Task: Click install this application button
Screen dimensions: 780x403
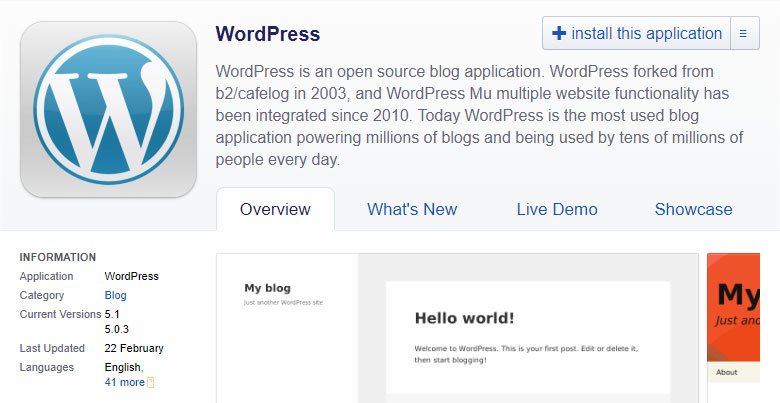Action: point(637,33)
